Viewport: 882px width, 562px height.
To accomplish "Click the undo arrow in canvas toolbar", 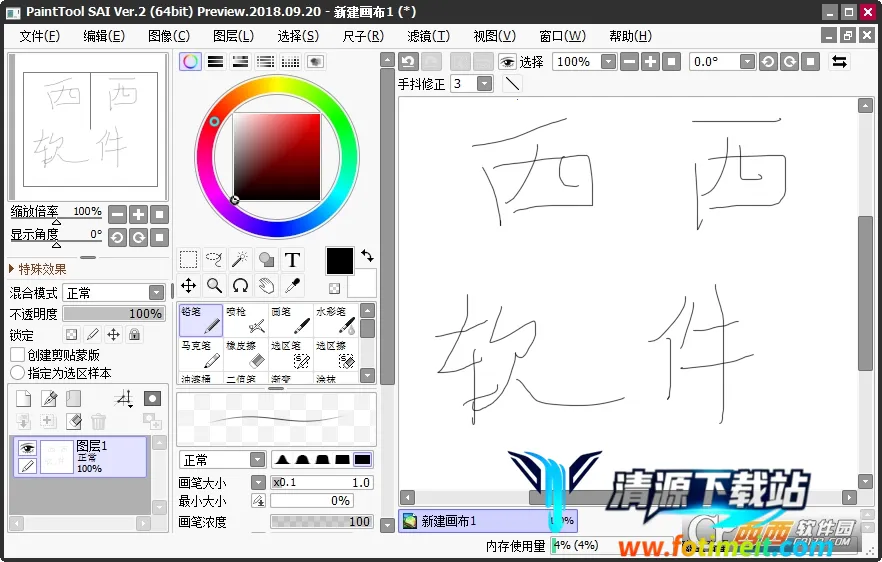I will [408, 61].
